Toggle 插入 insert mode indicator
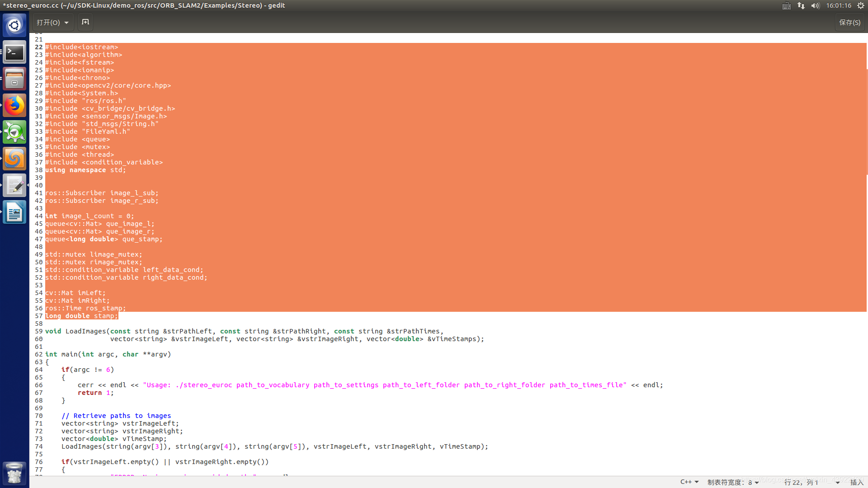This screenshot has height=488, width=868. 857,482
